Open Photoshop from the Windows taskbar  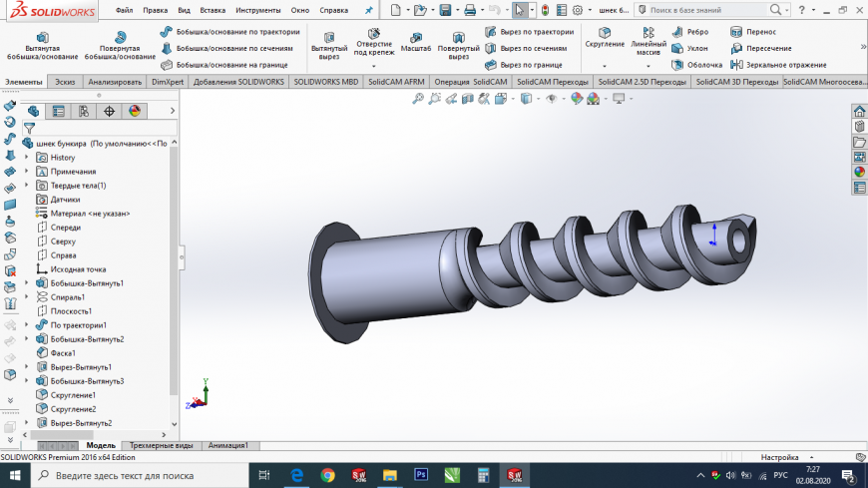point(420,475)
